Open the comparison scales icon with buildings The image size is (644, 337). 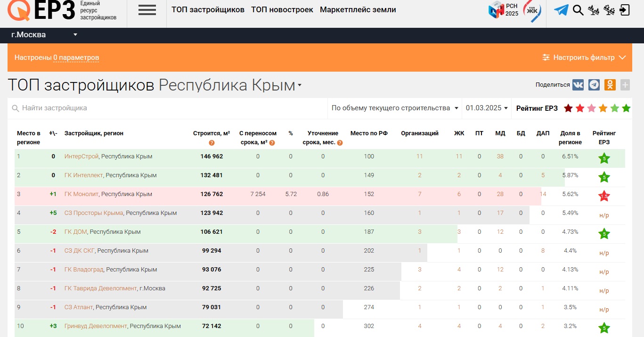click(x=594, y=10)
